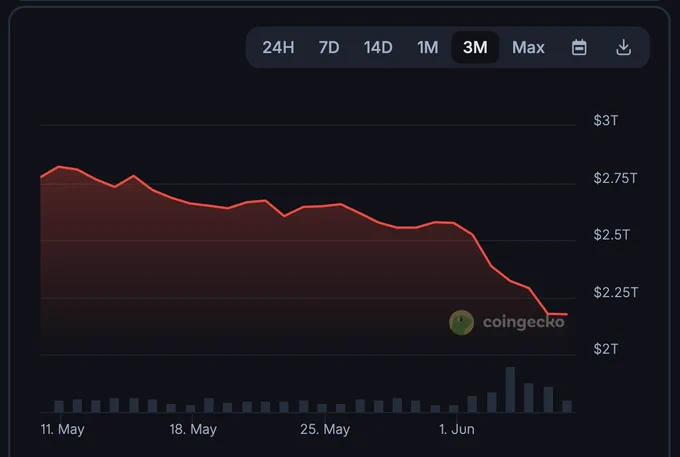Click the coingecko watermark text
The width and height of the screenshot is (680, 457).
pyautogui.click(x=523, y=322)
